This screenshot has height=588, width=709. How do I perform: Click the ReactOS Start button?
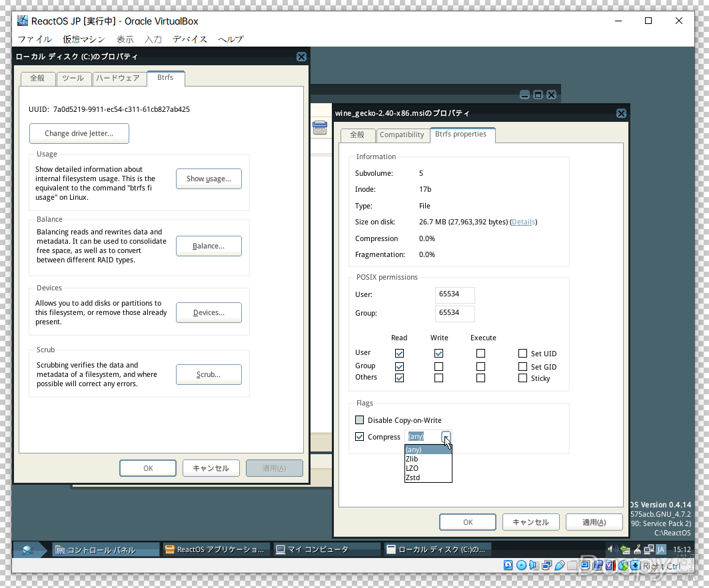point(28,550)
